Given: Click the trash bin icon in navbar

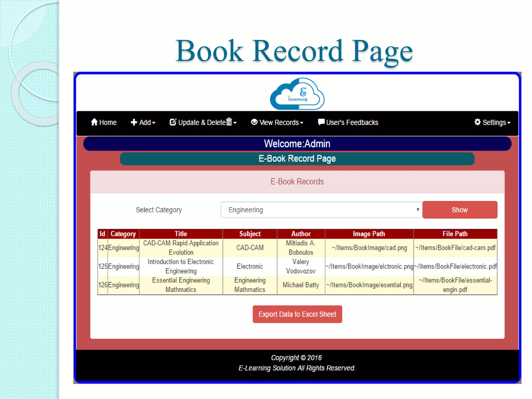Looking at the screenshot, I should (x=229, y=122).
